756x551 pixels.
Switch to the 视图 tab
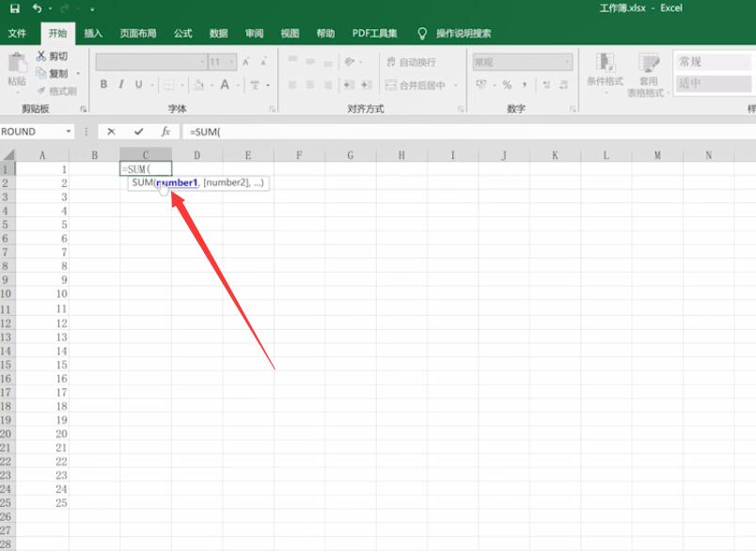pos(290,33)
